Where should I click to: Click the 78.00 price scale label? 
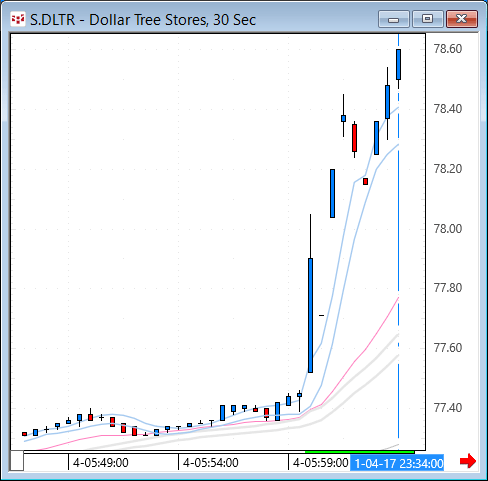coord(448,229)
